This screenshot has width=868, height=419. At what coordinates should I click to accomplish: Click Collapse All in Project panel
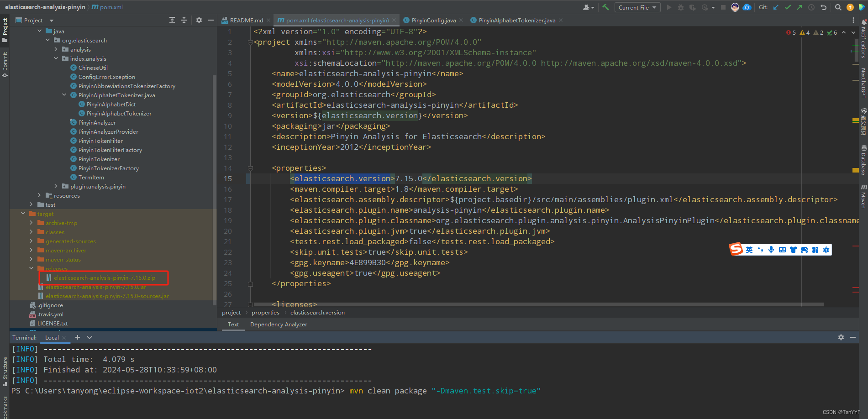(x=184, y=20)
